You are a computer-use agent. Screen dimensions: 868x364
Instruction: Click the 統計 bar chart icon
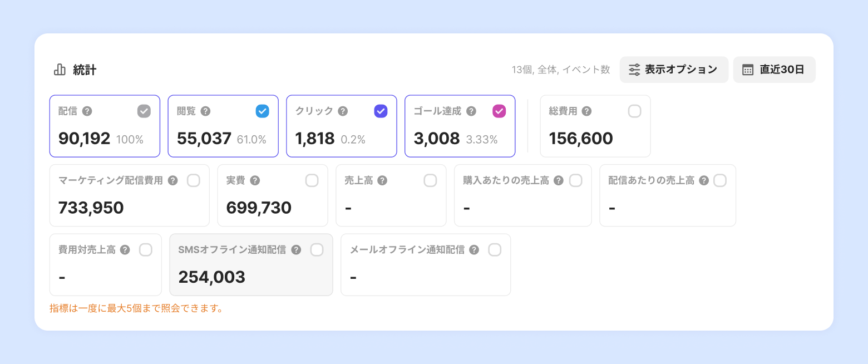tap(60, 70)
